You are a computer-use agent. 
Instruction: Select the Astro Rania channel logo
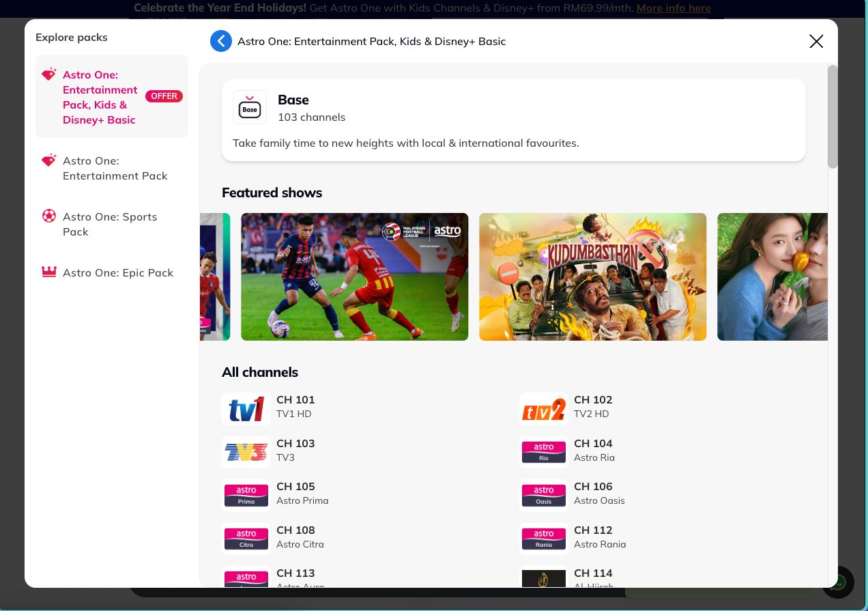click(x=543, y=539)
